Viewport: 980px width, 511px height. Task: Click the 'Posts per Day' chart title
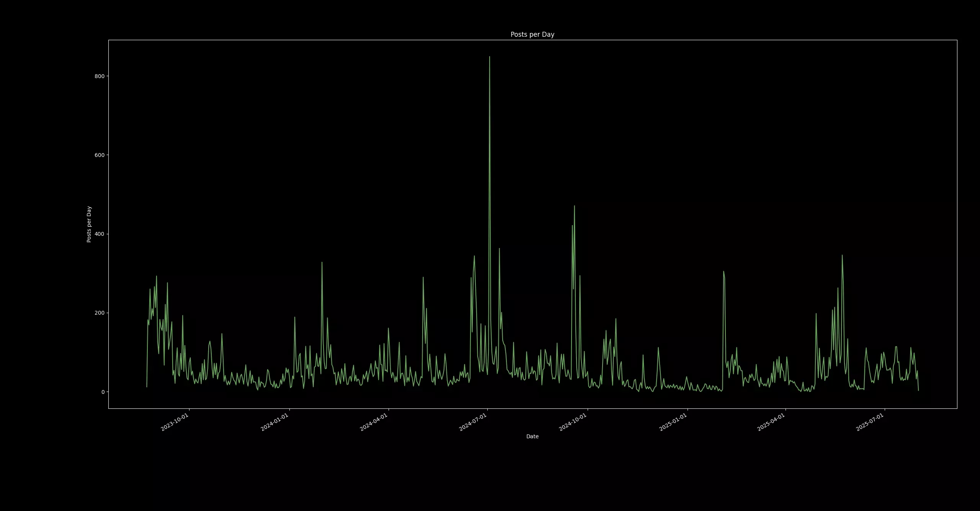point(532,34)
